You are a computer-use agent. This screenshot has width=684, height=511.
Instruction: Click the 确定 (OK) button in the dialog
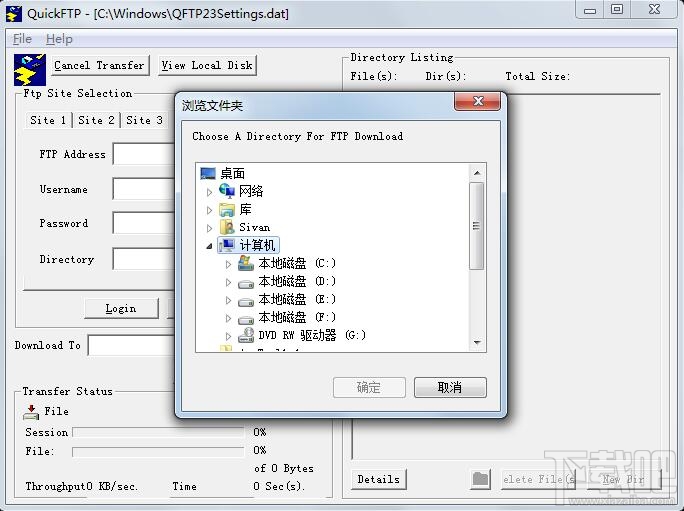[x=369, y=387]
